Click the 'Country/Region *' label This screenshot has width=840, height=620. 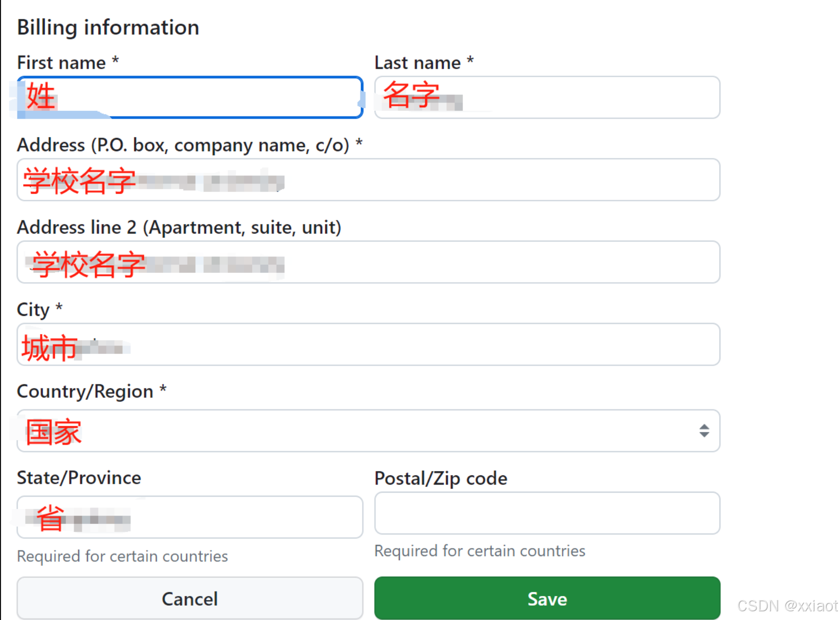click(92, 392)
